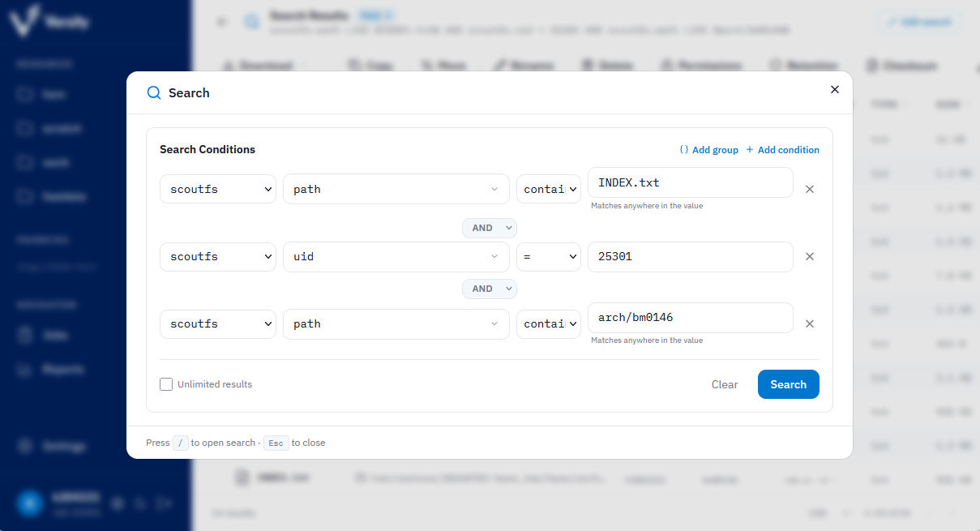Image resolution: width=980 pixels, height=531 pixels.
Task: Open the uid field dropdown
Action: pos(396,256)
